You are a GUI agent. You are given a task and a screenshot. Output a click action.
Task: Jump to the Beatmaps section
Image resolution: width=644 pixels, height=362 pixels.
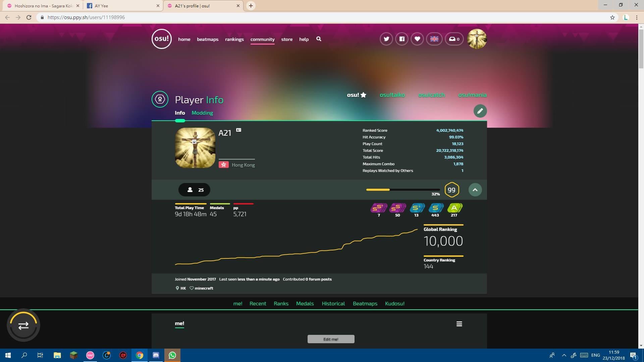click(365, 304)
